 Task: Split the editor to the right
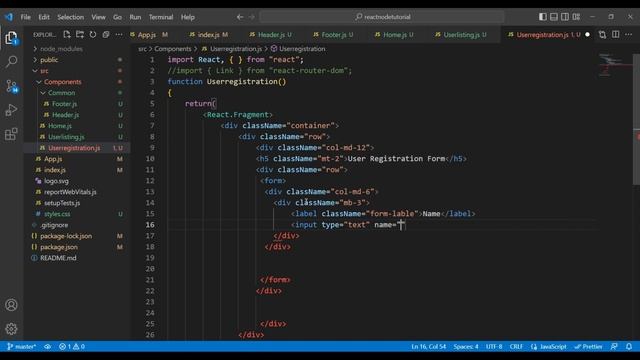coord(616,35)
